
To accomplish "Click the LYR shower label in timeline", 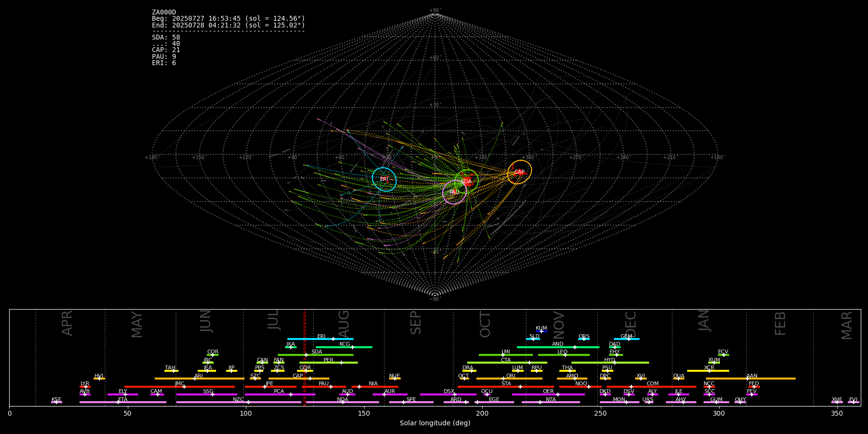I will tap(85, 384).
